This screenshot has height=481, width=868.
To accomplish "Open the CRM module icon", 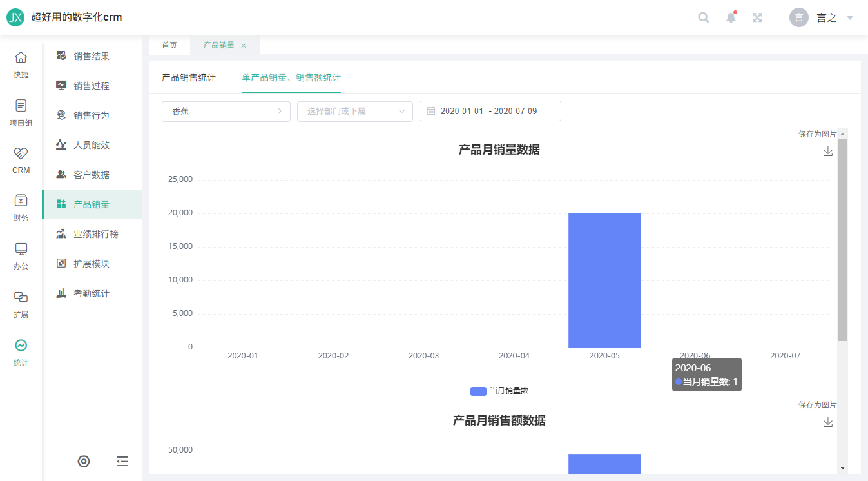I will pyautogui.click(x=21, y=159).
